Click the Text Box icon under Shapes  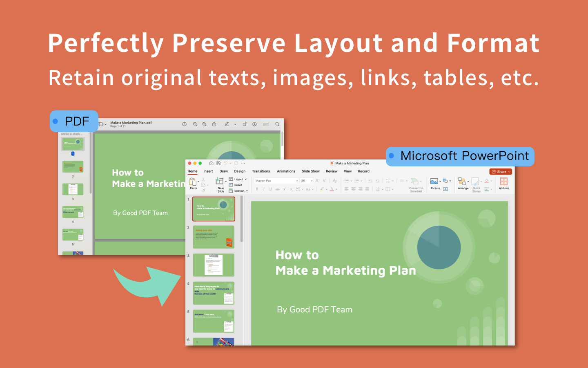coord(445,189)
